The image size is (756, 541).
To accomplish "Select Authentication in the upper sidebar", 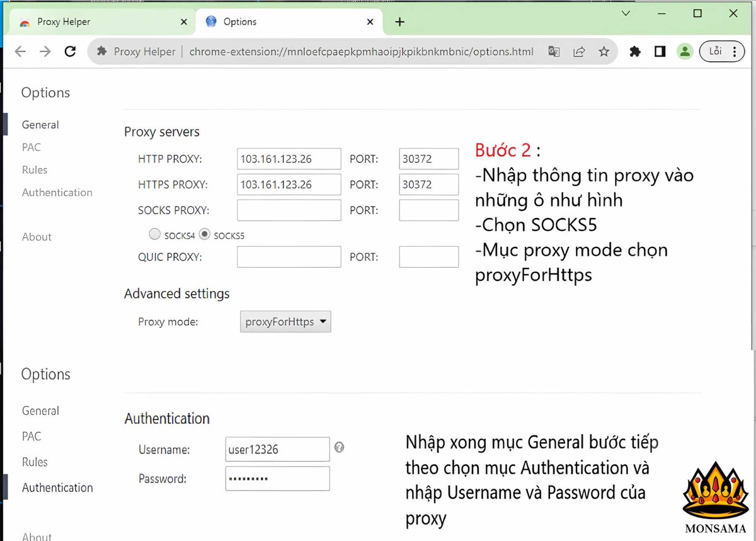I will 57,193.
